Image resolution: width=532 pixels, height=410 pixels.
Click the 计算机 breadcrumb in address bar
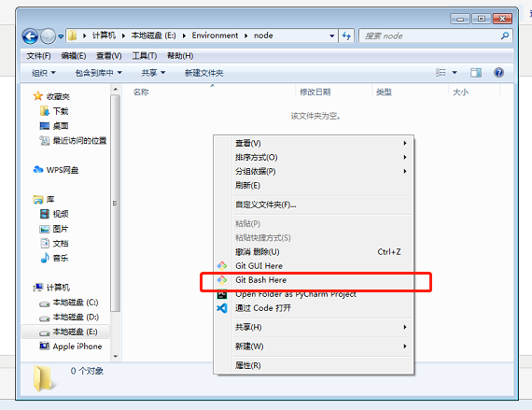104,35
